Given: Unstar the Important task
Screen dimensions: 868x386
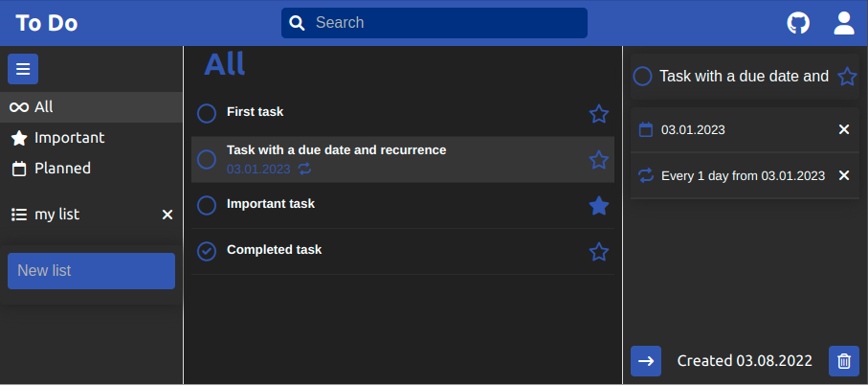Looking at the screenshot, I should pos(599,206).
